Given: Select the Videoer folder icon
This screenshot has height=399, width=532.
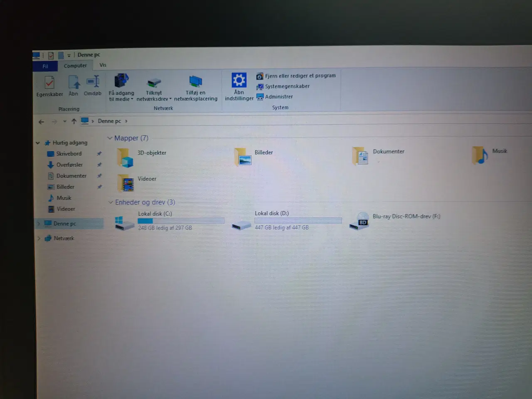Looking at the screenshot, I should click(126, 183).
